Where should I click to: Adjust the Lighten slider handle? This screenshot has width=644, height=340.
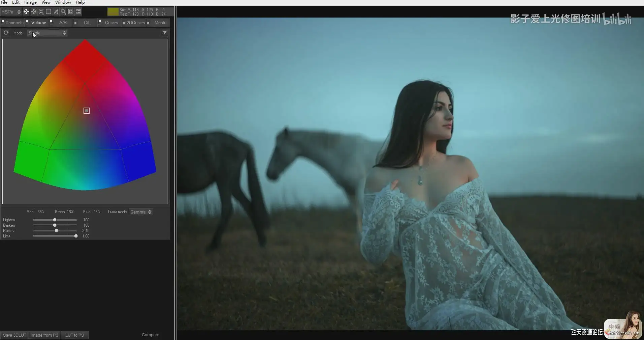click(x=55, y=220)
